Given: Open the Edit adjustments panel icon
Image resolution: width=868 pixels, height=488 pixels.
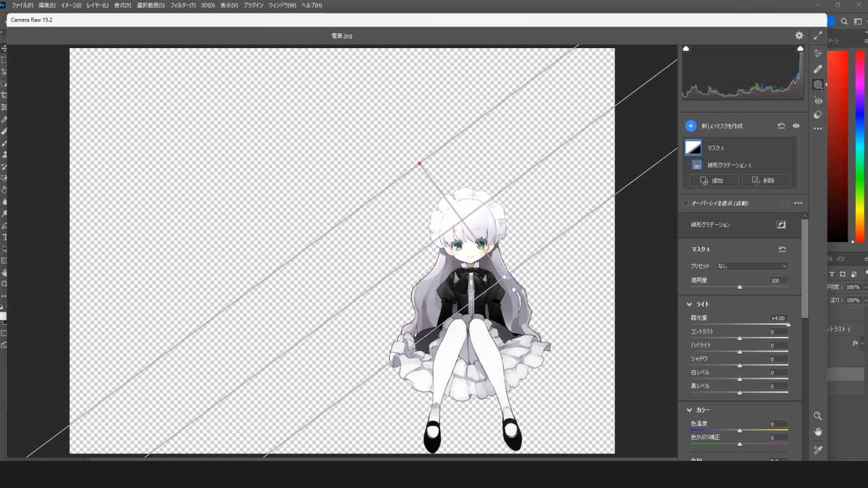Looking at the screenshot, I should (818, 54).
